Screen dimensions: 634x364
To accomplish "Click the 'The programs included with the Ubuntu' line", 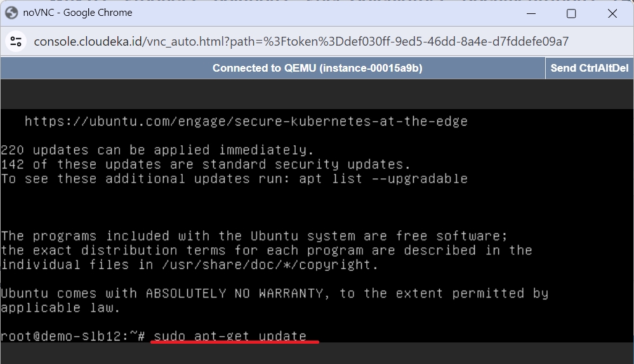I will [x=254, y=236].
